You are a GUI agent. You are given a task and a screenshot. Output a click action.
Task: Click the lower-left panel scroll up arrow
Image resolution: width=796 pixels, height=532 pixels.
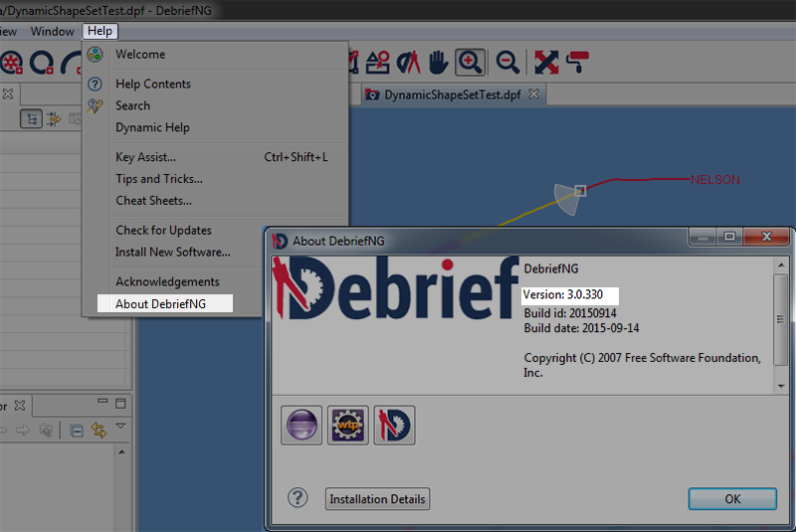point(121,451)
